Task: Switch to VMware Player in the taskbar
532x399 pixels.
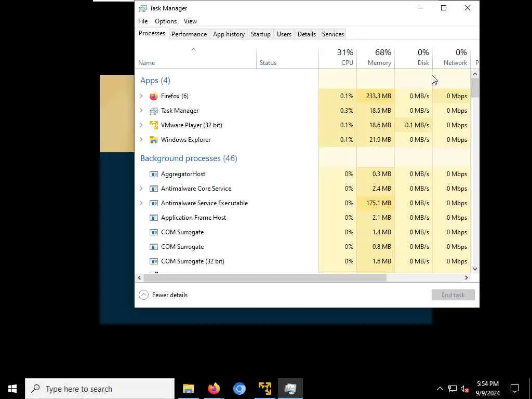Action: pos(264,389)
